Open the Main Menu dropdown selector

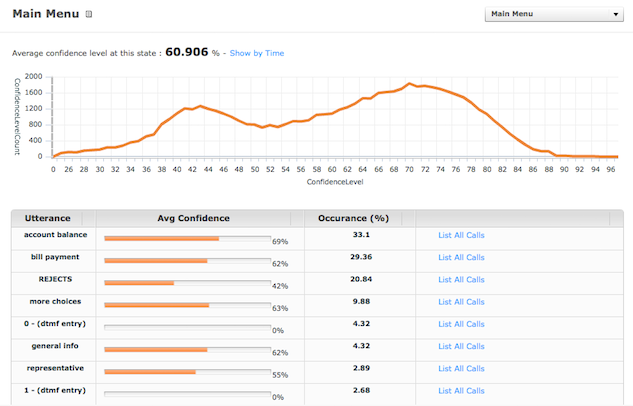(554, 14)
